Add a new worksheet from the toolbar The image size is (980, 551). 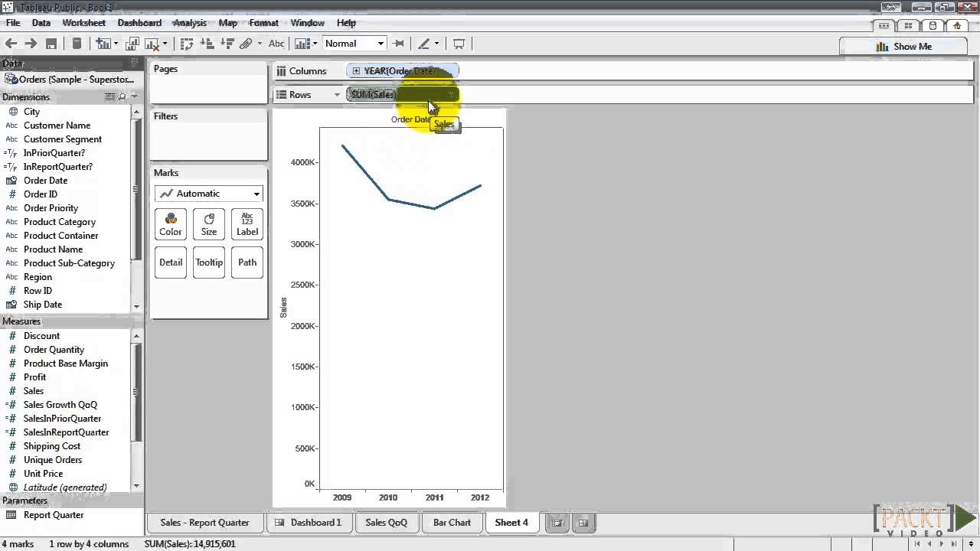click(103, 44)
